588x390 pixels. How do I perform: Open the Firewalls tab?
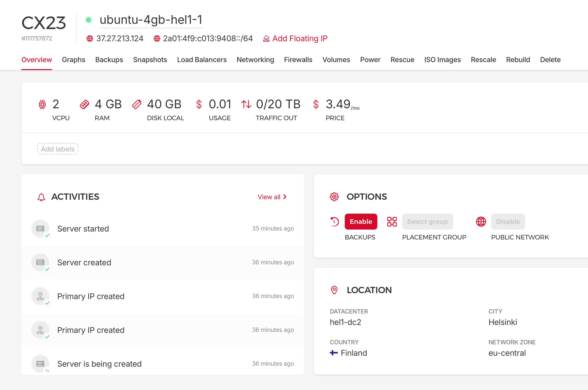tap(298, 60)
